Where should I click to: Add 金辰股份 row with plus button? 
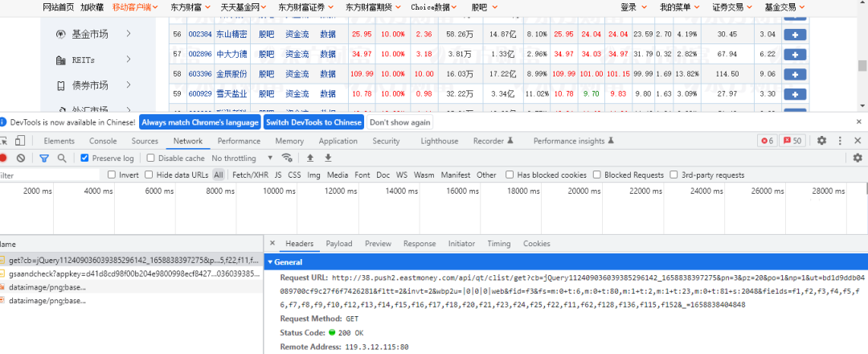tap(794, 74)
